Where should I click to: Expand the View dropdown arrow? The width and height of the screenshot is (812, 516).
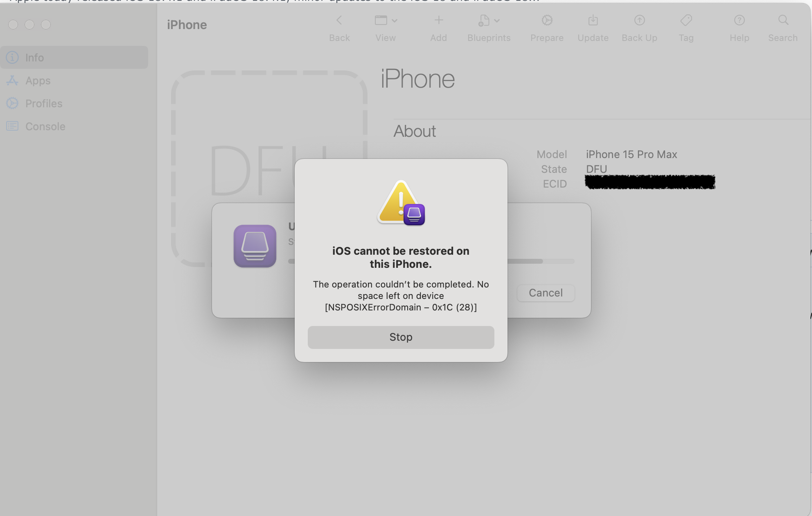point(395,20)
